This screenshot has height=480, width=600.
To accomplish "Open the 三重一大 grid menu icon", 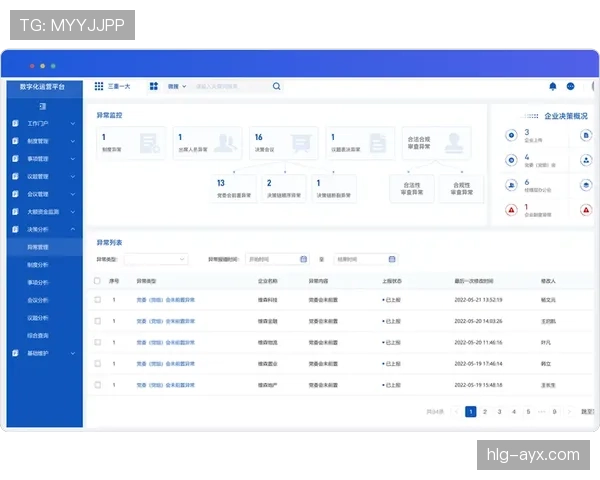I will coord(99,87).
